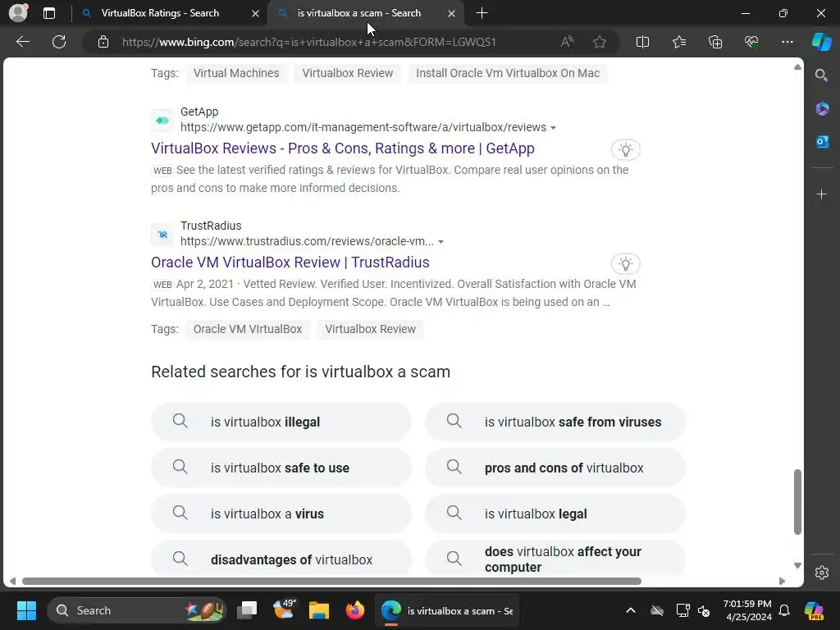The image size is (840, 630).
Task: Search related: is virtualbox legal
Action: coord(555,514)
